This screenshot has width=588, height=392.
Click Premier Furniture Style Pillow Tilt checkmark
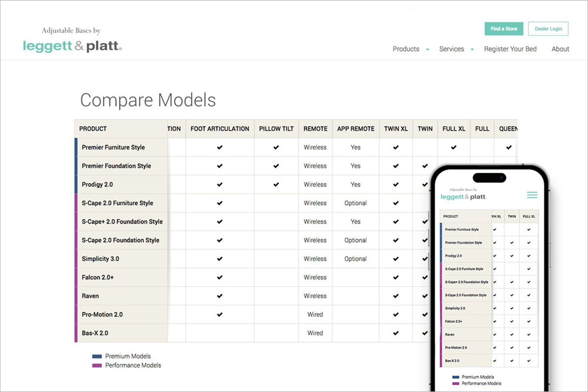[276, 147]
